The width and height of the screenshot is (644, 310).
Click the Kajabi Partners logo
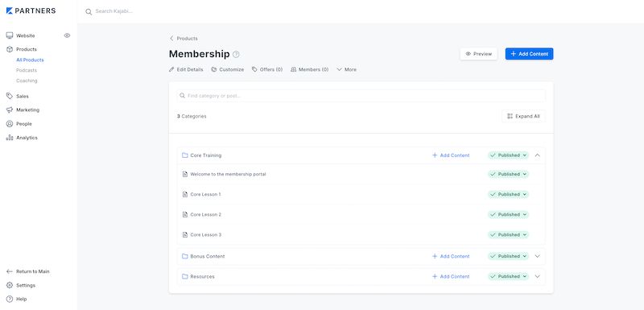pos(31,10)
